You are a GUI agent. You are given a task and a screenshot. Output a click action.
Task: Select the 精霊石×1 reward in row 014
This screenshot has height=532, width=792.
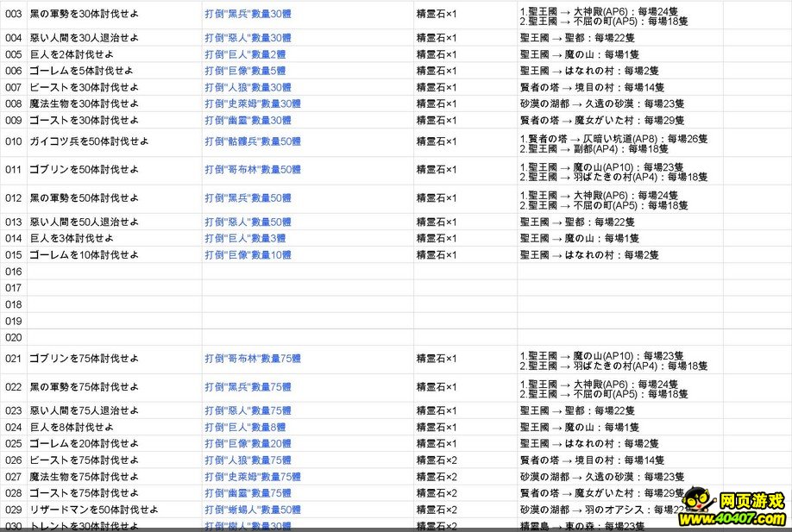click(437, 238)
